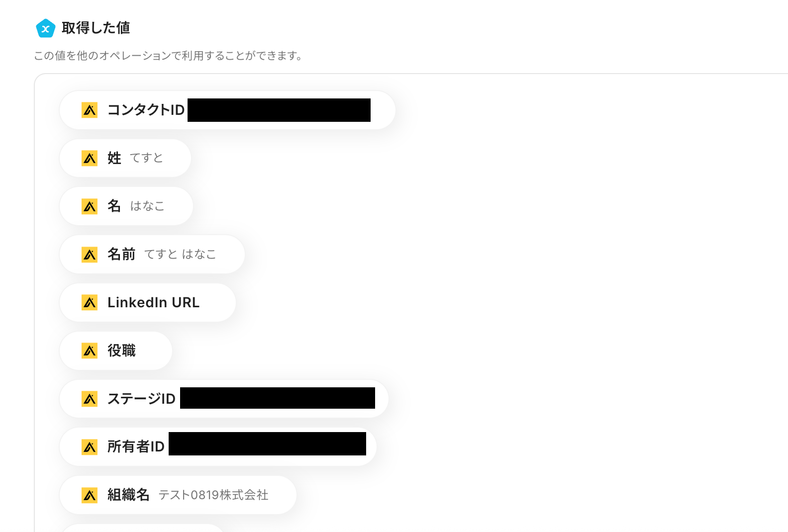Click the Apollo icon in コンタクトID chip
This screenshot has height=532, width=788.
(x=90, y=110)
